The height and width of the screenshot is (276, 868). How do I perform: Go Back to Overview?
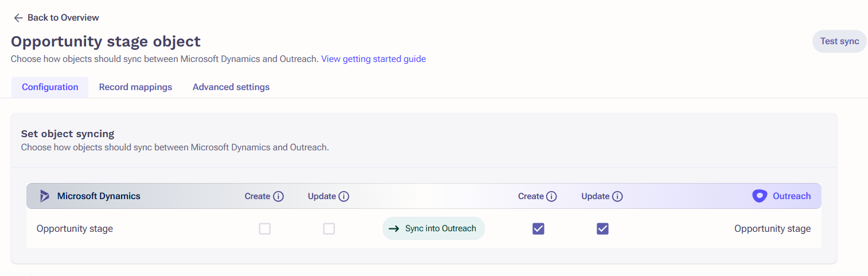[56, 18]
